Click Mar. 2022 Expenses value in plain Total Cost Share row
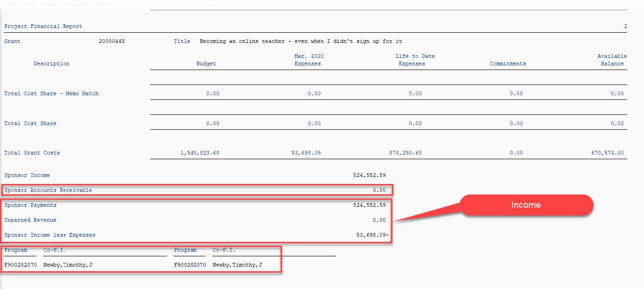 314,123
